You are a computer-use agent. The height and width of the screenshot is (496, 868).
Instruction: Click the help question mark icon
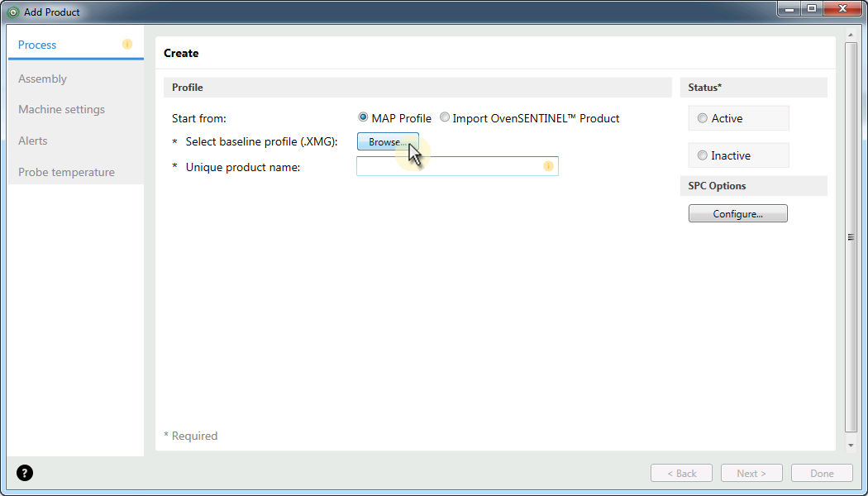tap(25, 473)
